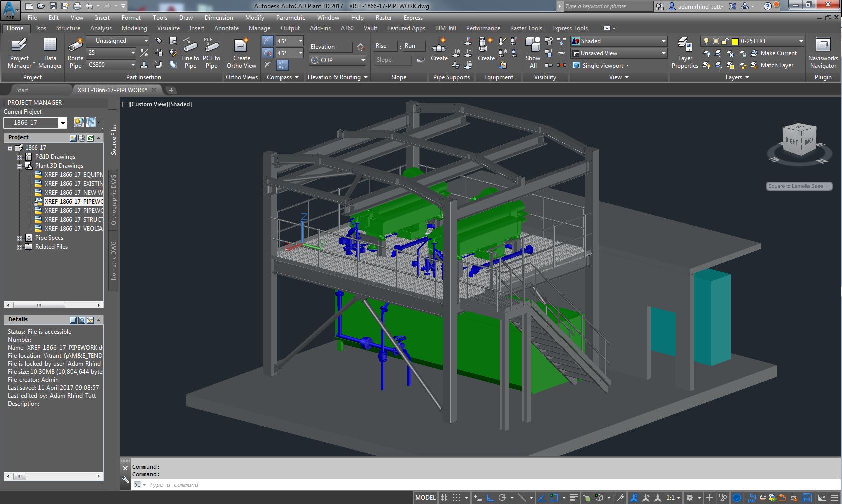
Task: Click the MODEL space button in status bar
Action: coord(425,498)
